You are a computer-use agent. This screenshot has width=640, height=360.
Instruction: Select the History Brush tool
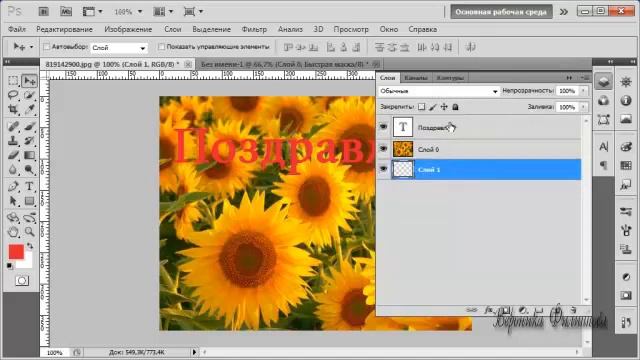point(29,141)
